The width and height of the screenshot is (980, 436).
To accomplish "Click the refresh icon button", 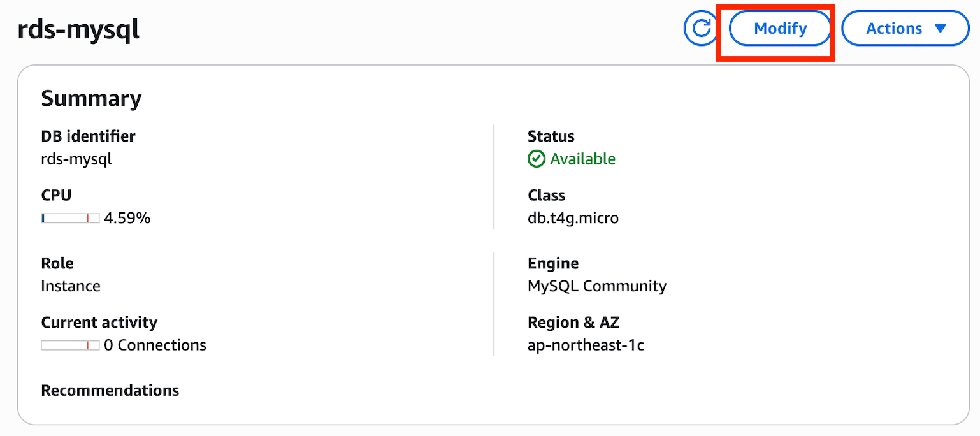I will click(x=701, y=29).
